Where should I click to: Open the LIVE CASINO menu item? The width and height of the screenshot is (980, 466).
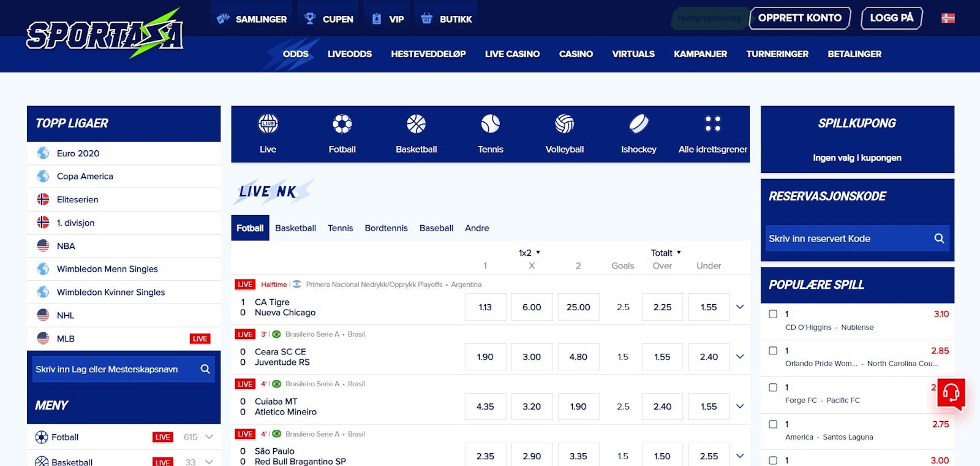512,54
